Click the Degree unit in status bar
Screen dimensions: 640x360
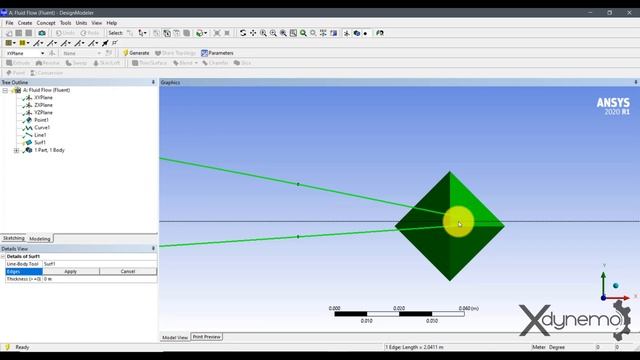557,347
